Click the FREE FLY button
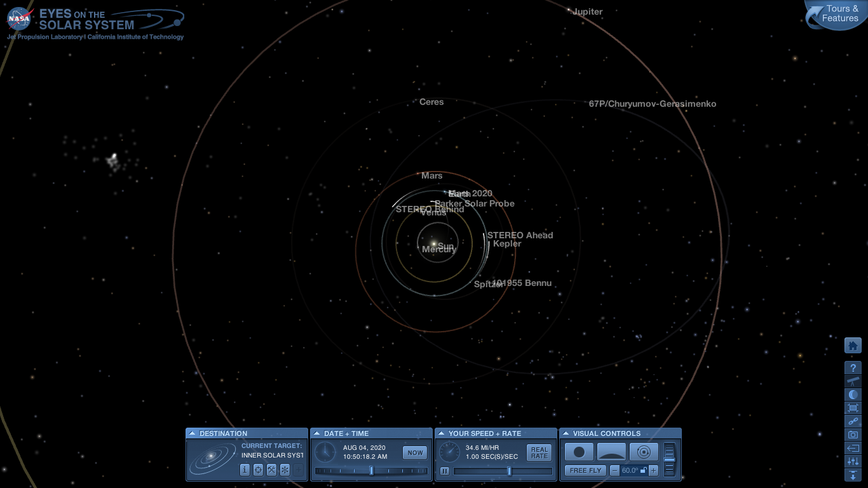 tap(585, 471)
